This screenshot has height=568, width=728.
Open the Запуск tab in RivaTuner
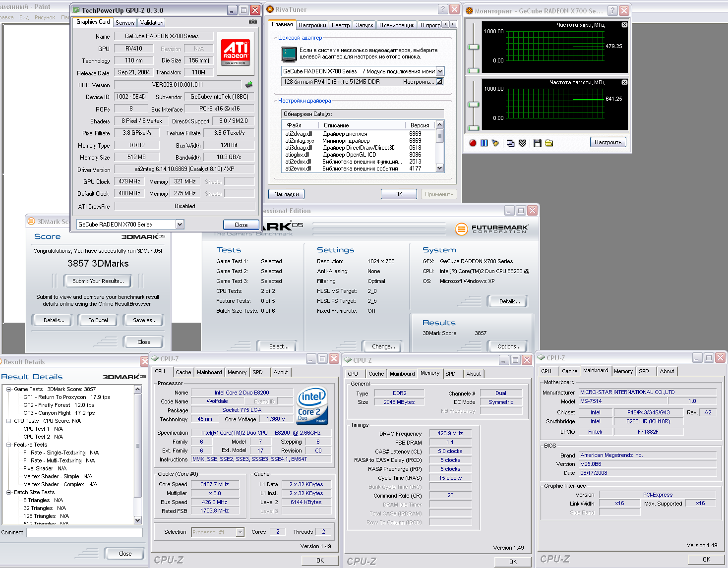tap(364, 25)
